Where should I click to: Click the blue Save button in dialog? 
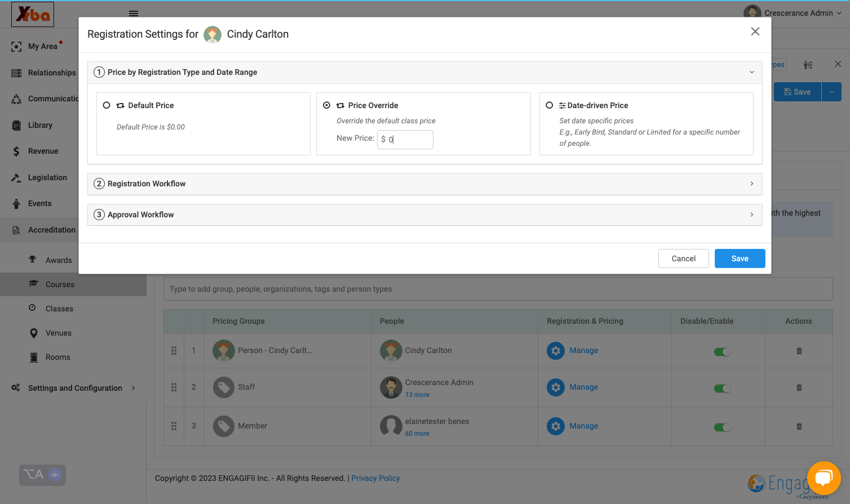coord(740,258)
